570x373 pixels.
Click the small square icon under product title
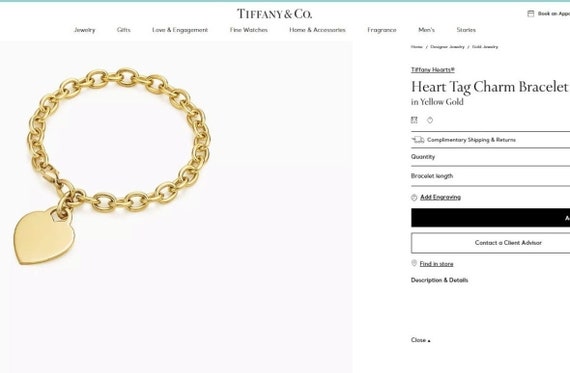point(414,120)
